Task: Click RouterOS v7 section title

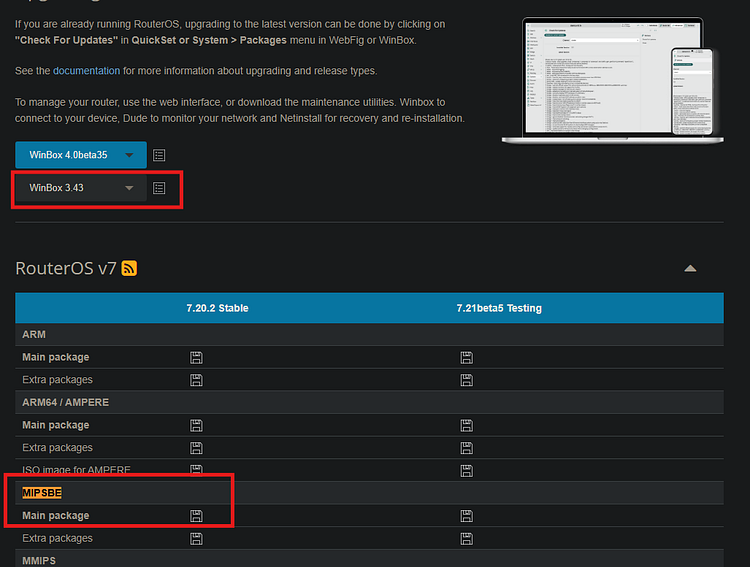Action: tap(66, 268)
